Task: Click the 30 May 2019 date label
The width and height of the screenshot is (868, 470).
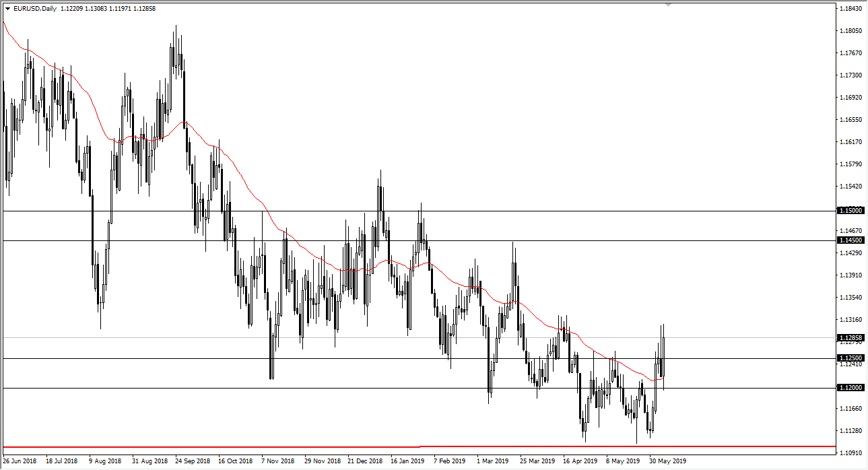Action: tap(669, 461)
